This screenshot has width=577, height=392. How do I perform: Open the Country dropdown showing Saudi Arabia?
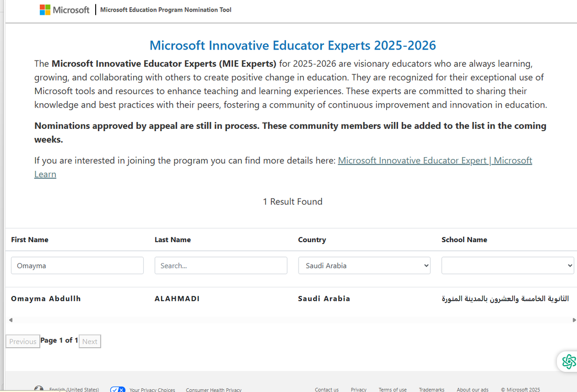click(x=364, y=266)
